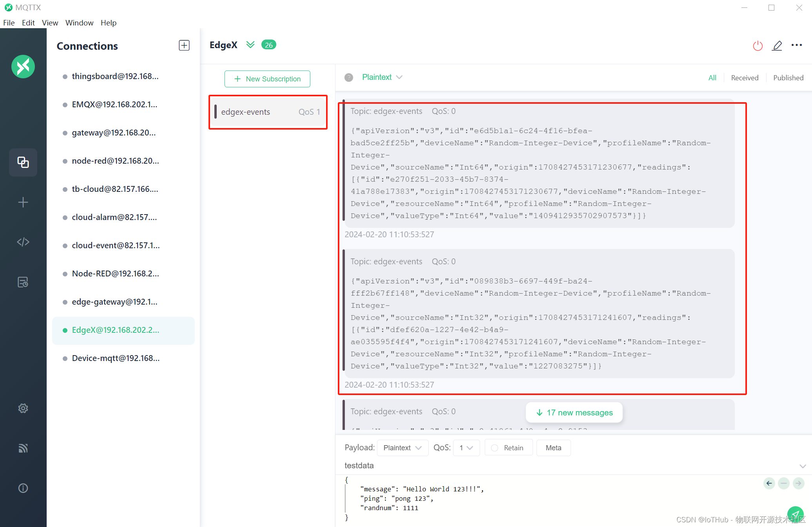
Task: Click the 26 unread messages badge
Action: 269,45
